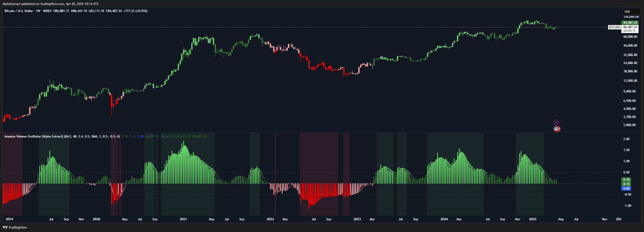Click the 6,500.00 price axis label
Screen dimensions: 644x232
[x=629, y=101]
